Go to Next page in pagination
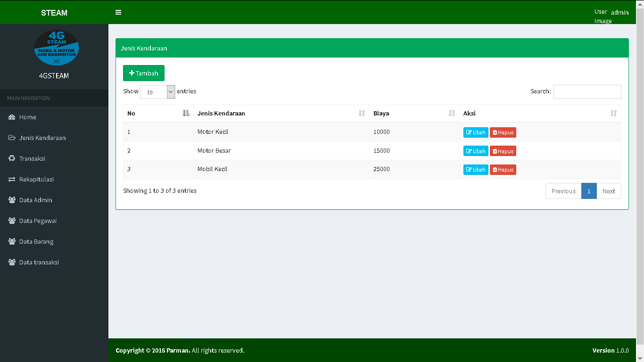The height and width of the screenshot is (362, 644). [609, 191]
